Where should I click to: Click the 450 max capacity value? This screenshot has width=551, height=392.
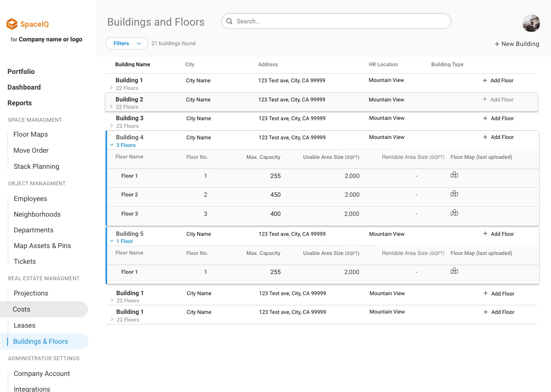pos(275,194)
